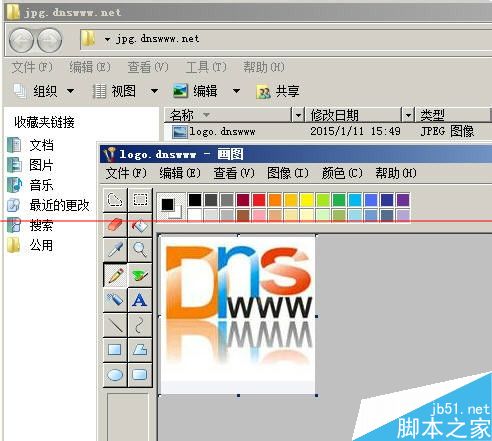Viewport: 492px width, 441px height.
Task: Open Paint 帮助(H) menu
Action: 396,173
